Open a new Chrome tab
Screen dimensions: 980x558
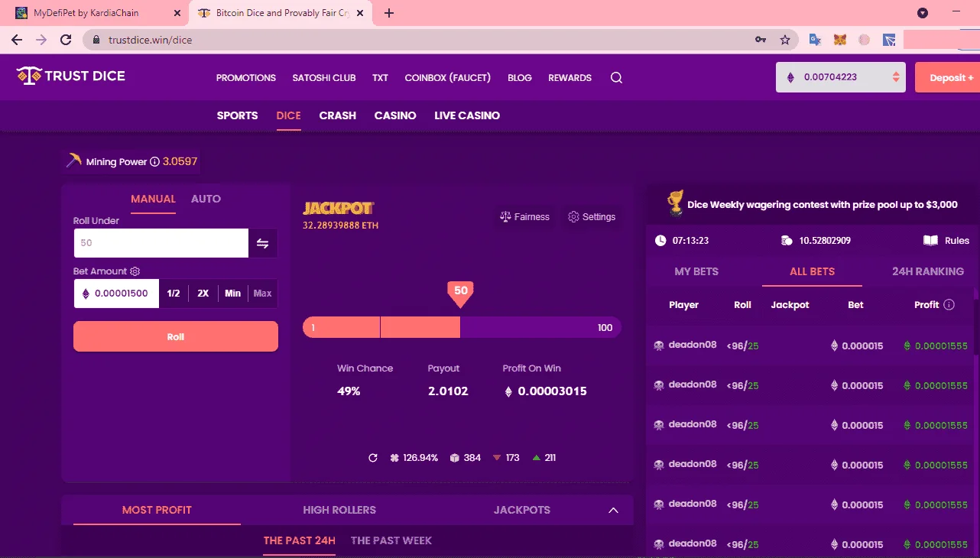coord(389,13)
